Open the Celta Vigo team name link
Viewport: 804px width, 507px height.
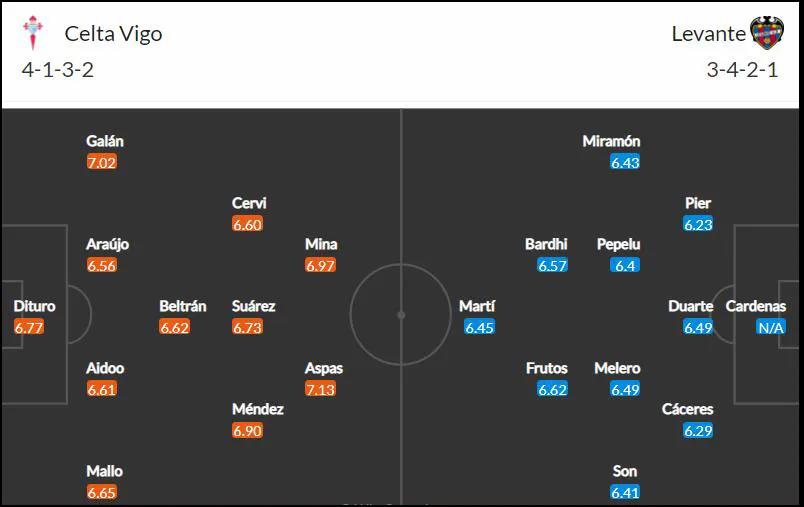click(113, 34)
